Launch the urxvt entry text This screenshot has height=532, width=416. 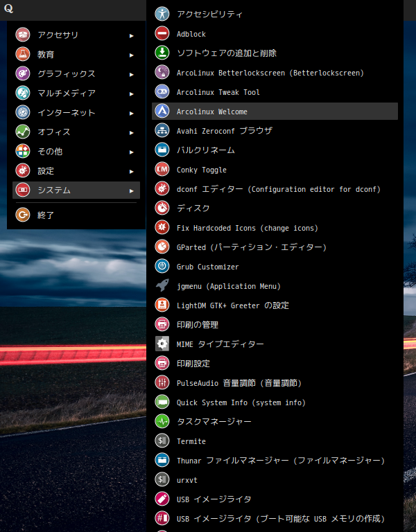click(x=187, y=480)
